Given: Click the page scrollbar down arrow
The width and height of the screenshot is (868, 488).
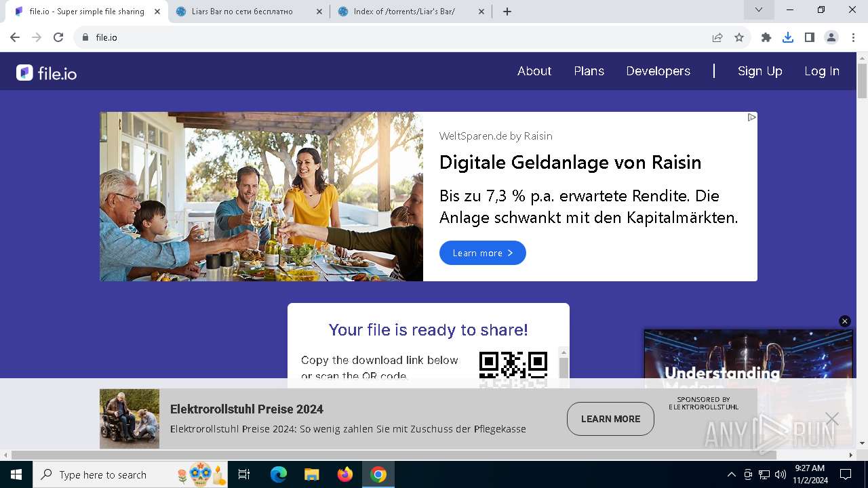Looking at the screenshot, I should [862, 443].
